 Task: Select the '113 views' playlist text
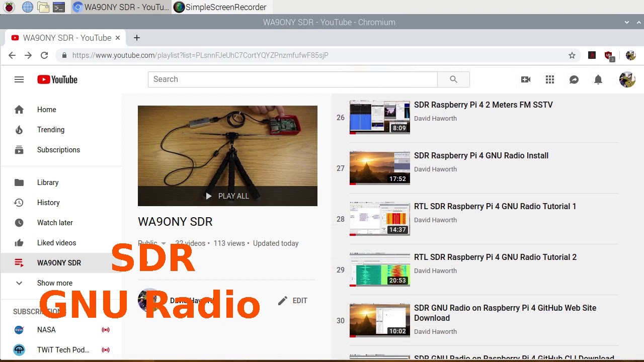coord(229,243)
